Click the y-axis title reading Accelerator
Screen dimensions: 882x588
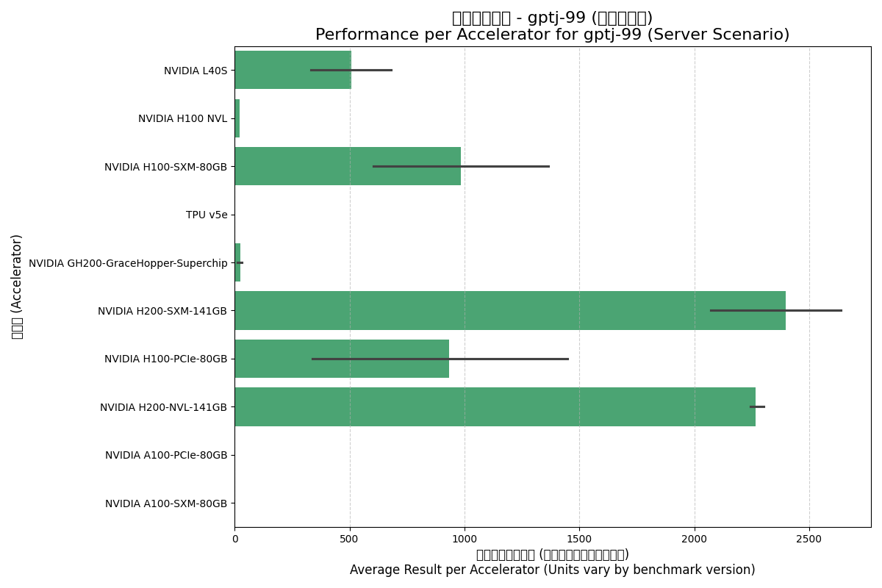(15, 284)
